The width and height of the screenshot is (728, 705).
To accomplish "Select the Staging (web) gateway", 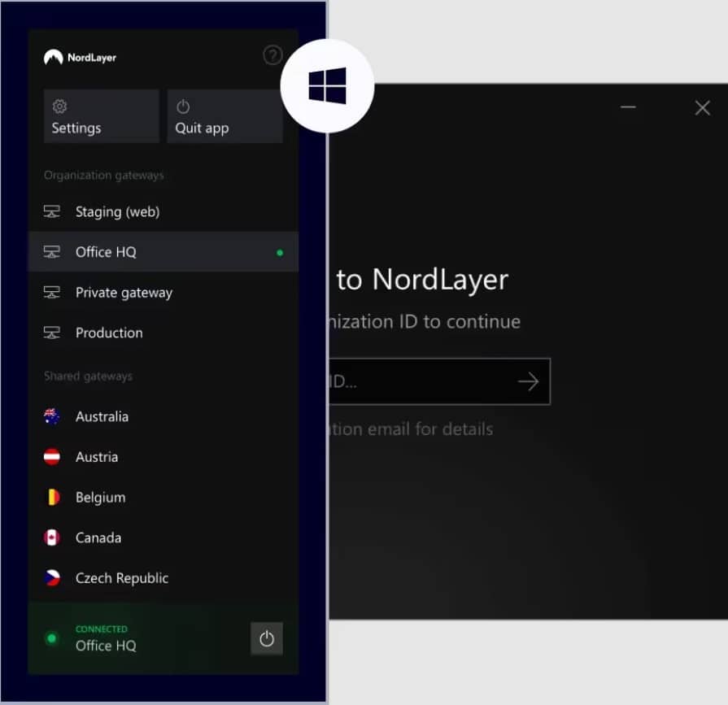I will [163, 211].
